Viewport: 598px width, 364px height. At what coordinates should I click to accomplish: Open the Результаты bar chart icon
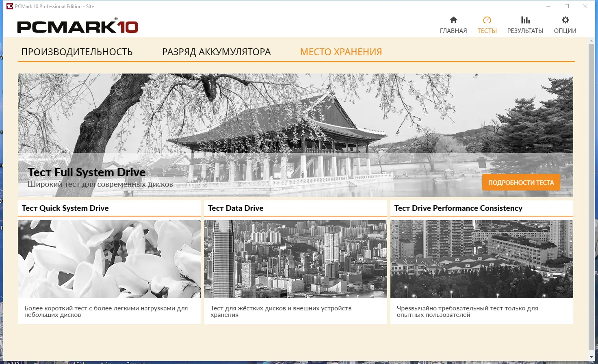[525, 20]
